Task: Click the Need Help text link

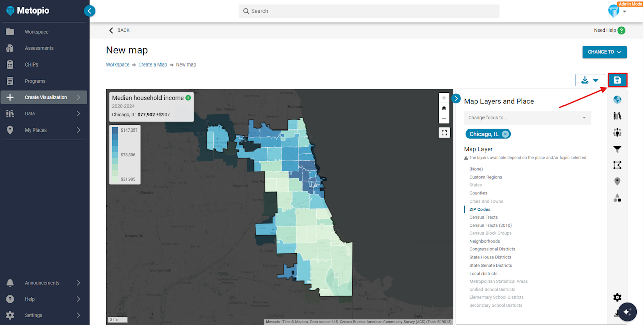Action: (x=605, y=30)
